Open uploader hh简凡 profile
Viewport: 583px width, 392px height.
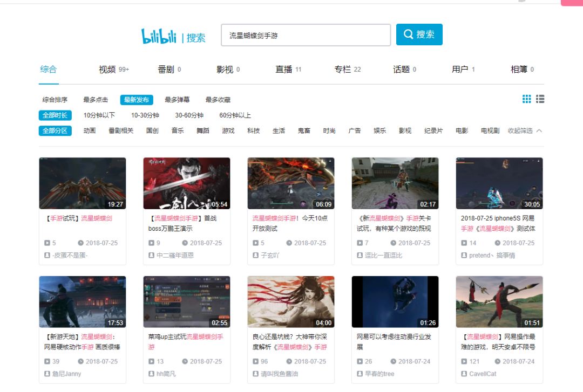[x=166, y=374]
